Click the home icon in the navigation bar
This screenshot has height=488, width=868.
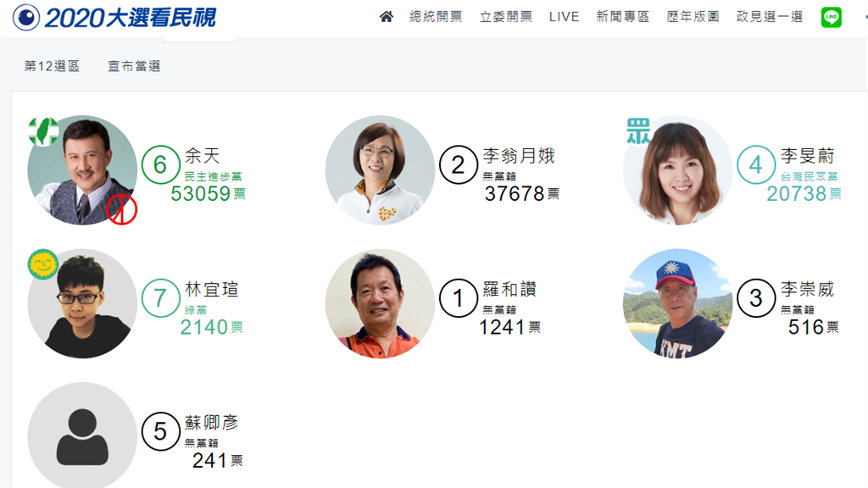coord(387,17)
